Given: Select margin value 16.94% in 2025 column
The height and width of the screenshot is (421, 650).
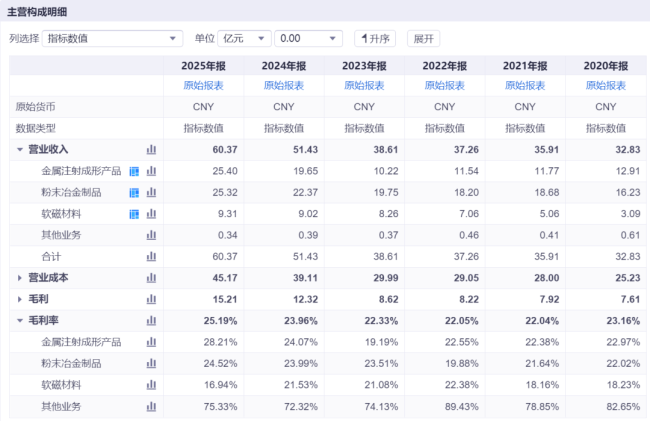Looking at the screenshot, I should (221, 385).
